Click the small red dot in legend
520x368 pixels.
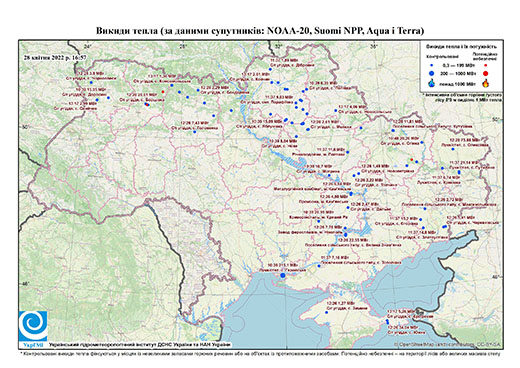tap(485, 65)
